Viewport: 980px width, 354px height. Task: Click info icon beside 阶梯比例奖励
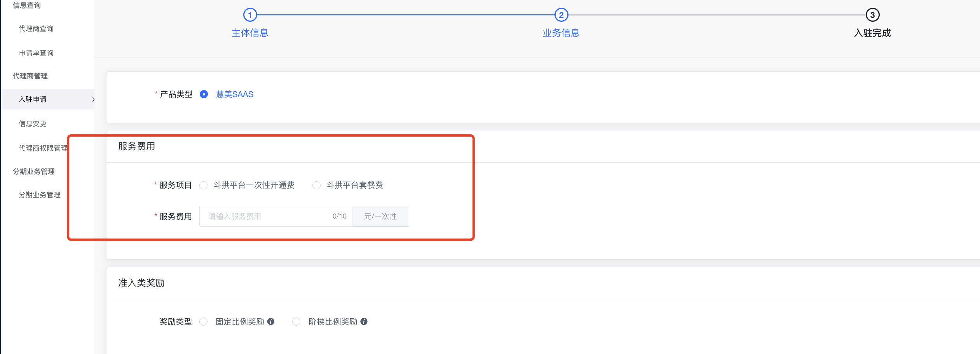[364, 321]
